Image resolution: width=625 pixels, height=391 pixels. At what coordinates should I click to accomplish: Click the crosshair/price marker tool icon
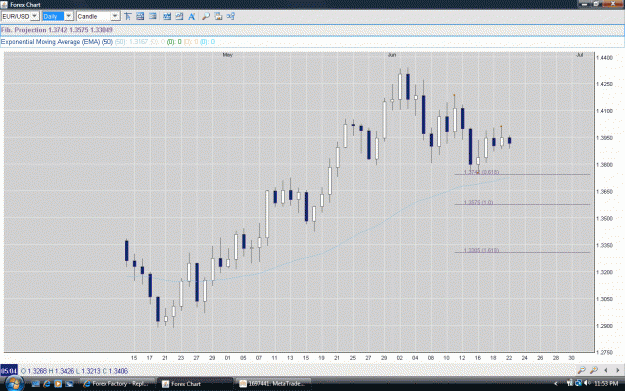128,16
